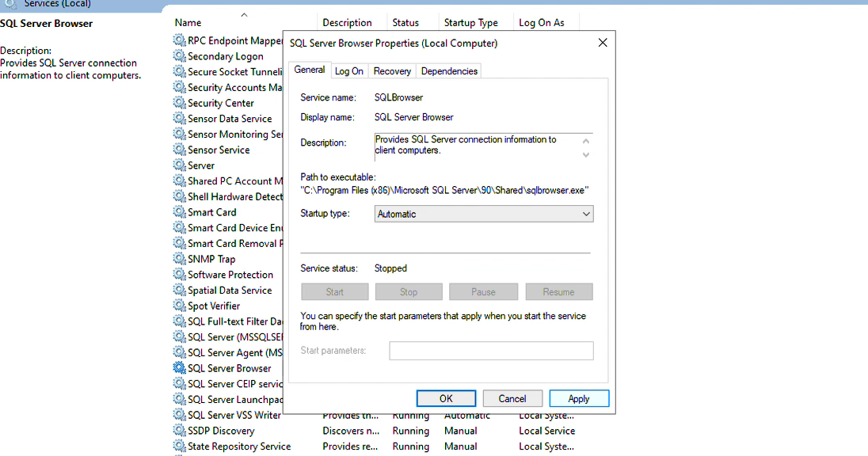
Task: Click the Start parameters text field
Action: coord(491,350)
